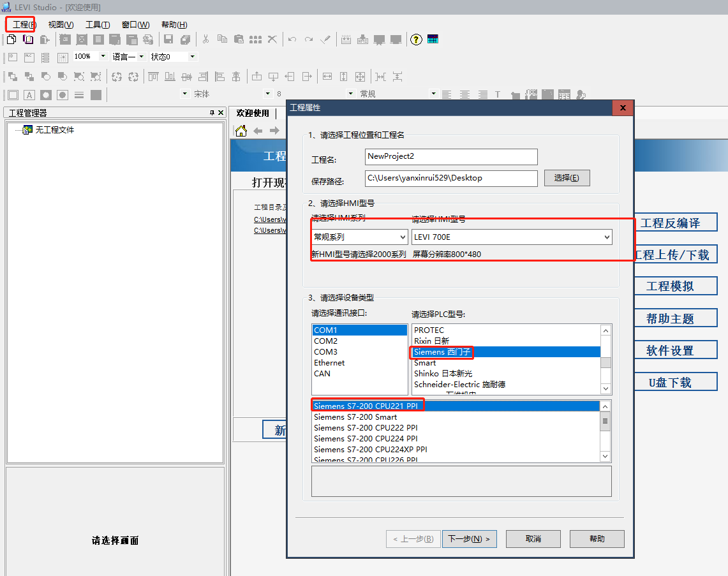Select CAN communication port
This screenshot has width=728, height=576.
359,374
